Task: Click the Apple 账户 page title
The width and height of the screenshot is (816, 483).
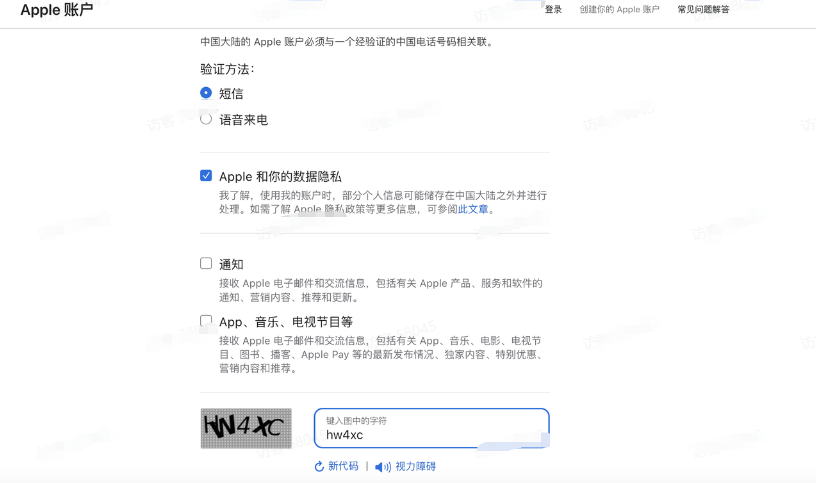Action: (x=57, y=10)
